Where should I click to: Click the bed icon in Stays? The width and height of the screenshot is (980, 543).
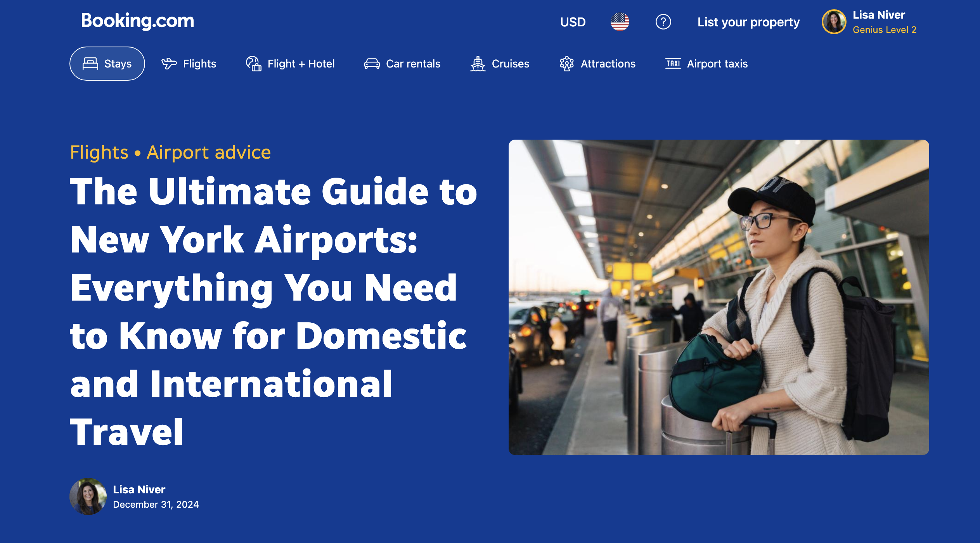[90, 64]
